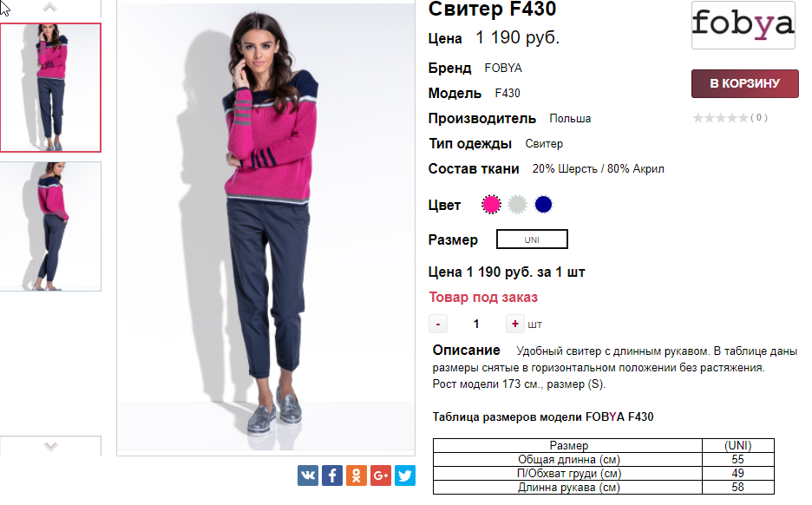Increase quantity with plus button
812x505 pixels.
[x=514, y=325]
